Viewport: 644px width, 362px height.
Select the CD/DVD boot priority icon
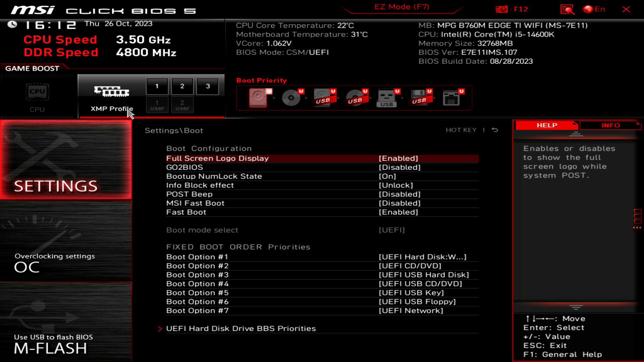coord(291,98)
